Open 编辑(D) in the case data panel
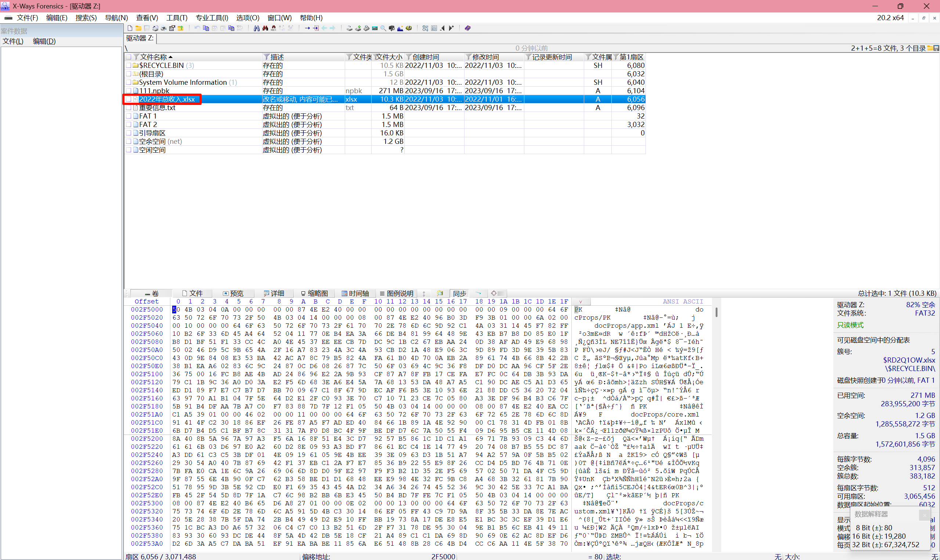The width and height of the screenshot is (940, 560). click(x=44, y=41)
